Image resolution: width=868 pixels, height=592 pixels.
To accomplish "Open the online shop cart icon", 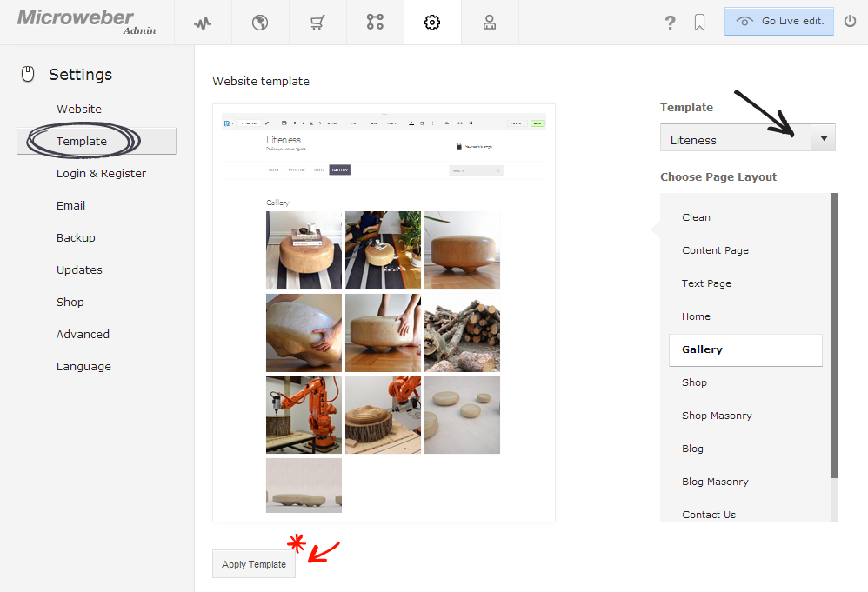I will pyautogui.click(x=317, y=23).
